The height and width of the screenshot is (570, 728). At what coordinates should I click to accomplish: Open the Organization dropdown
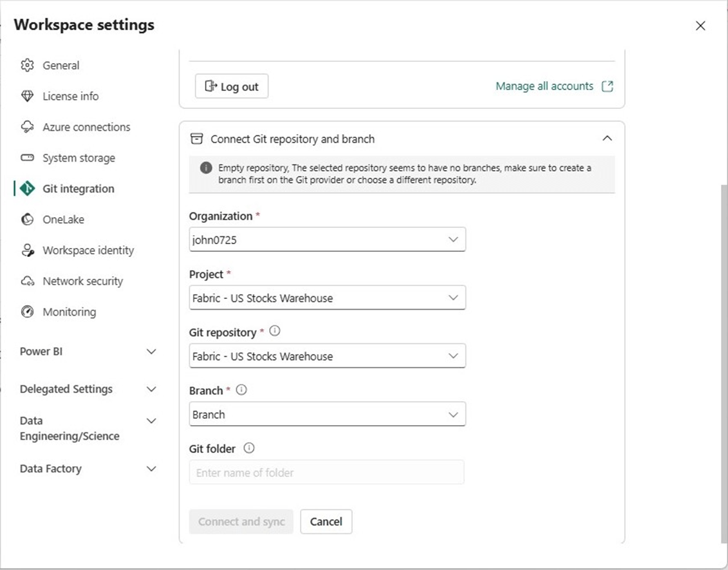[x=327, y=240]
